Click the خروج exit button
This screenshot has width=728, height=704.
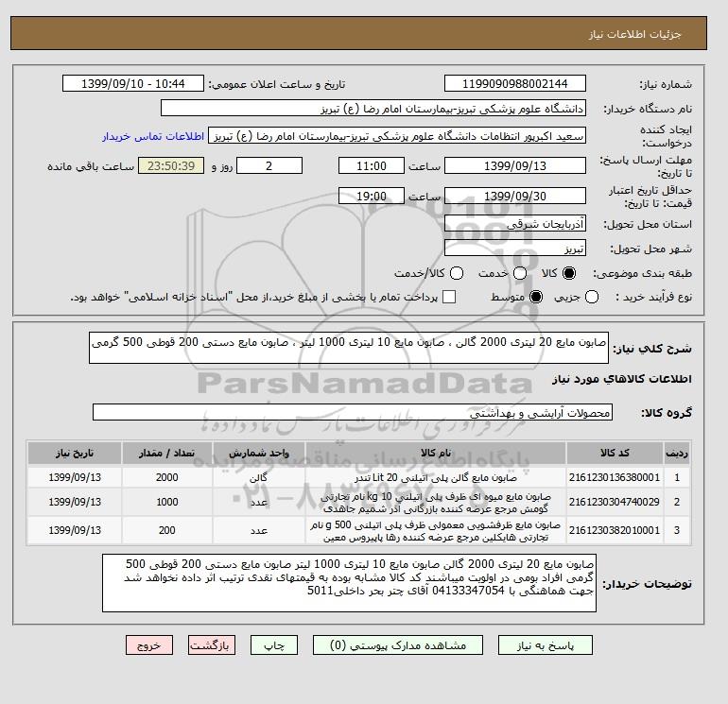click(x=149, y=645)
